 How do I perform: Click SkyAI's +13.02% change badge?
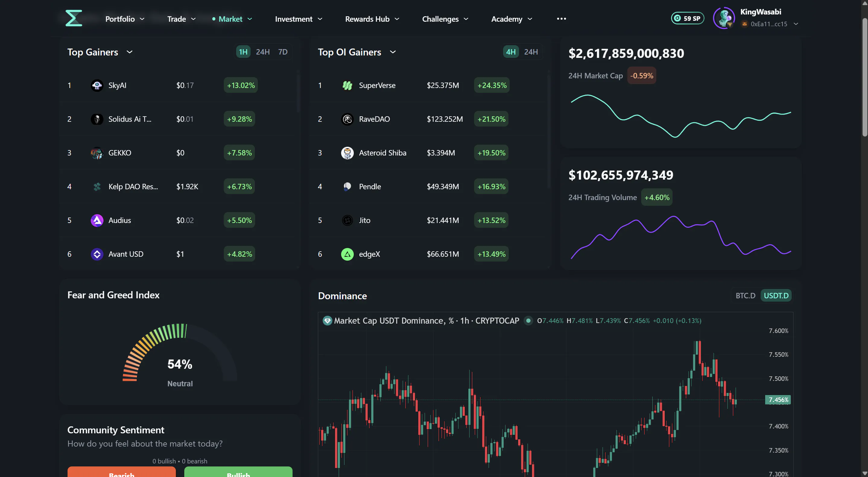pos(241,85)
